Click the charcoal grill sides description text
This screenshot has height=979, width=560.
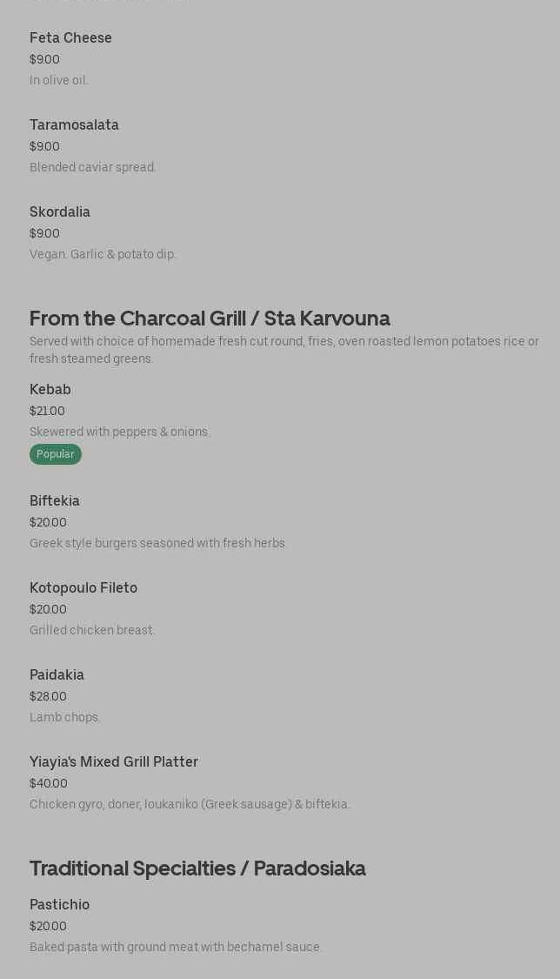click(283, 350)
